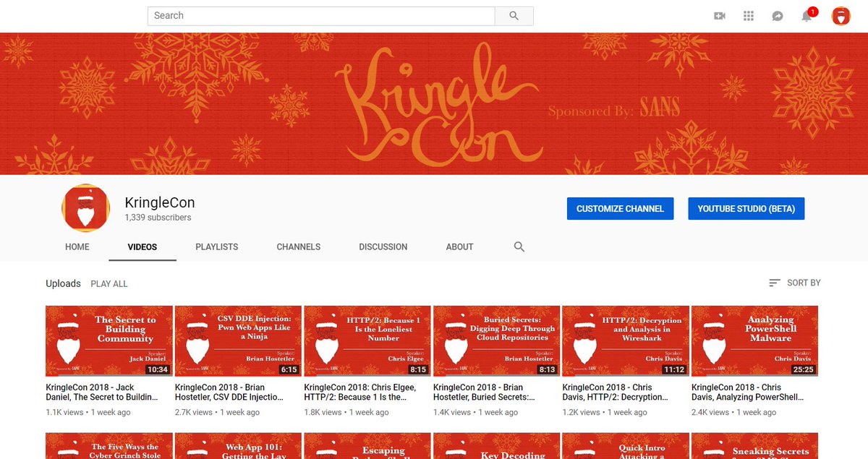Open the Quick Intro Attacking thumbnail
Screen dimensions: 868x459
point(626,446)
